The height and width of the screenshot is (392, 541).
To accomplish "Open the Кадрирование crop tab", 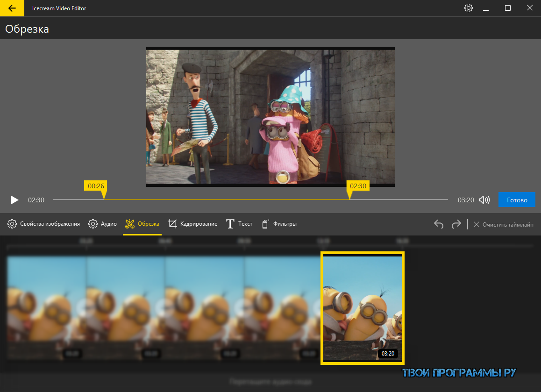I will pos(192,224).
